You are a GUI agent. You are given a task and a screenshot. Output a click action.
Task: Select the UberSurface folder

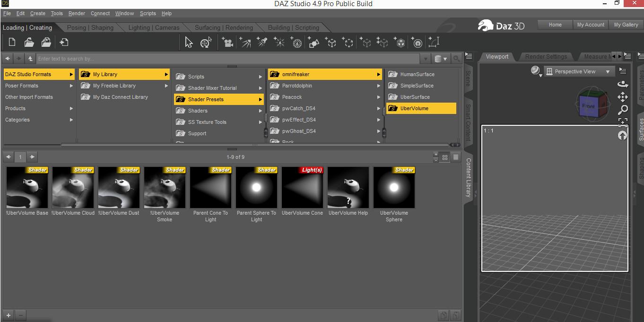[x=421, y=97]
